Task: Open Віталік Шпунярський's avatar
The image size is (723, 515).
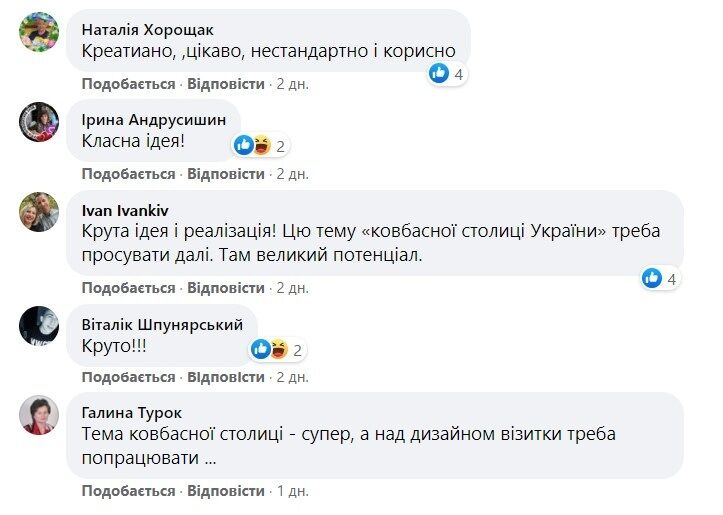Action: tap(40, 327)
